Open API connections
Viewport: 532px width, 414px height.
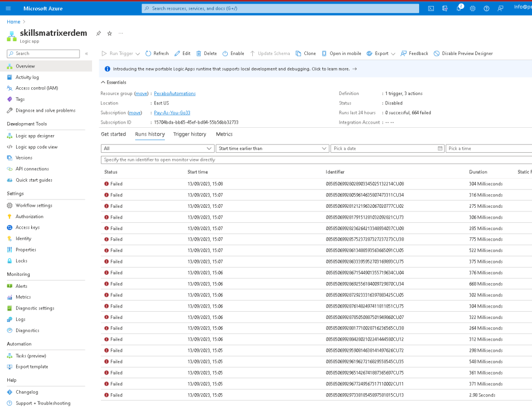(32, 169)
